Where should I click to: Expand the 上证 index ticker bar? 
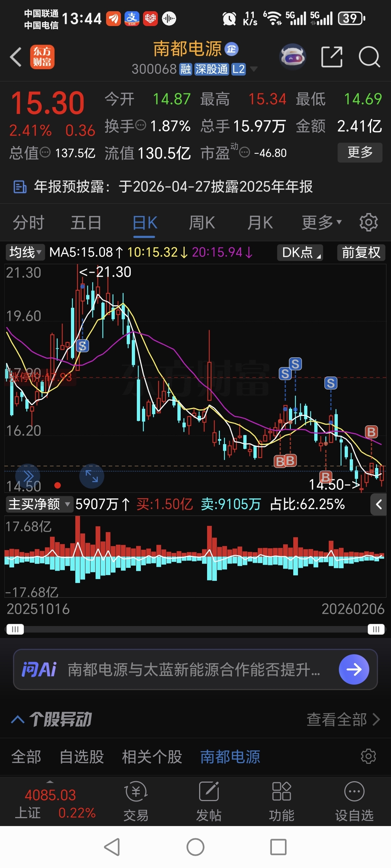coord(50,782)
